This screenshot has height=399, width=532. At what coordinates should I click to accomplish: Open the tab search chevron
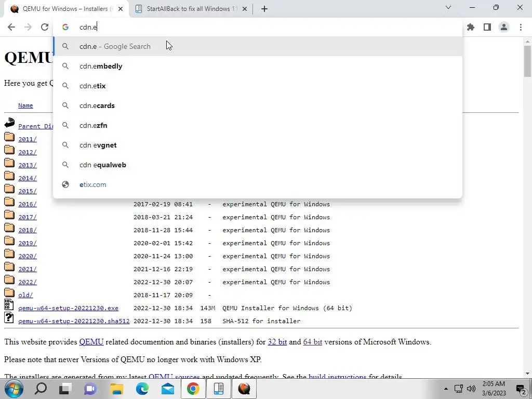[x=448, y=7]
